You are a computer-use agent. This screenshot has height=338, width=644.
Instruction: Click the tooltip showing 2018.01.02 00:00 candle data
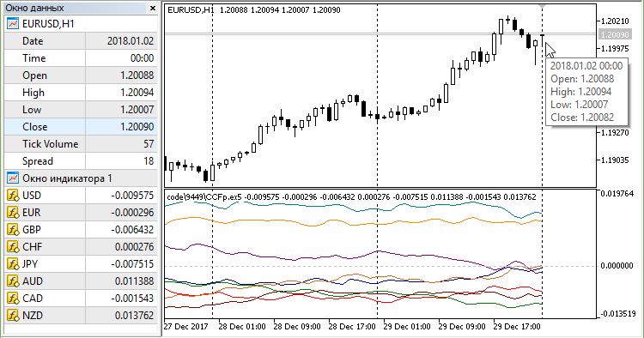586,92
